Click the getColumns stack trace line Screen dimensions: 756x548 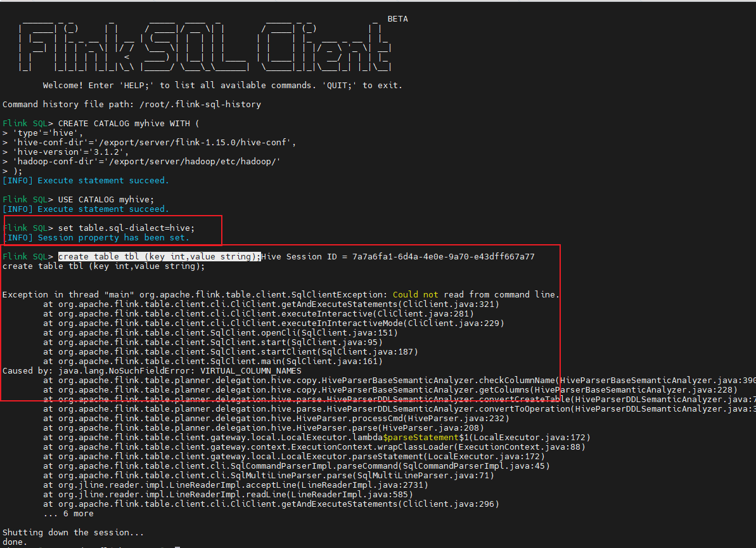390,390
